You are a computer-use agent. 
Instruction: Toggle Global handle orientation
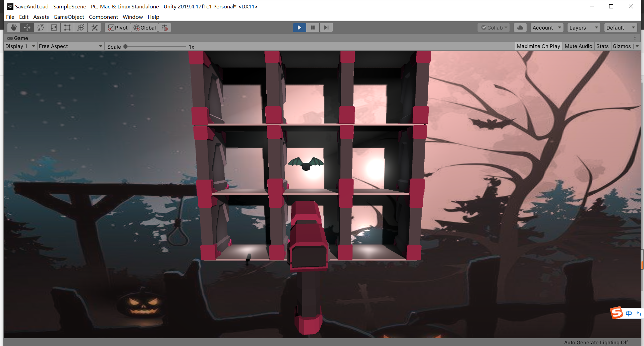[144, 28]
